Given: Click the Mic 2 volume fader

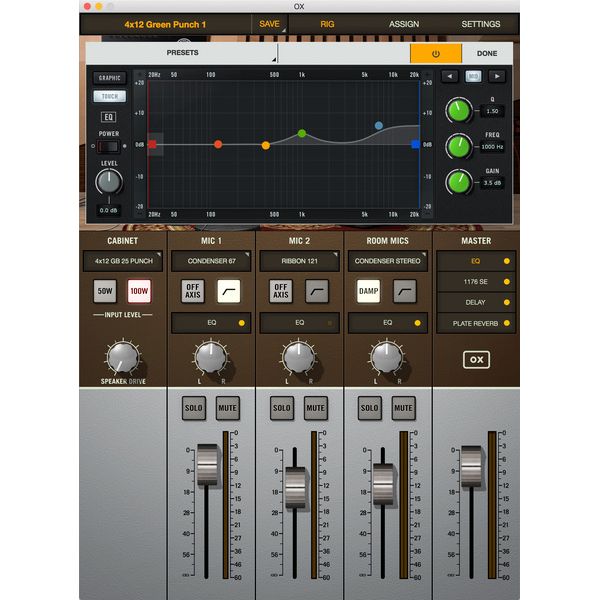Looking at the screenshot, I should [x=295, y=487].
